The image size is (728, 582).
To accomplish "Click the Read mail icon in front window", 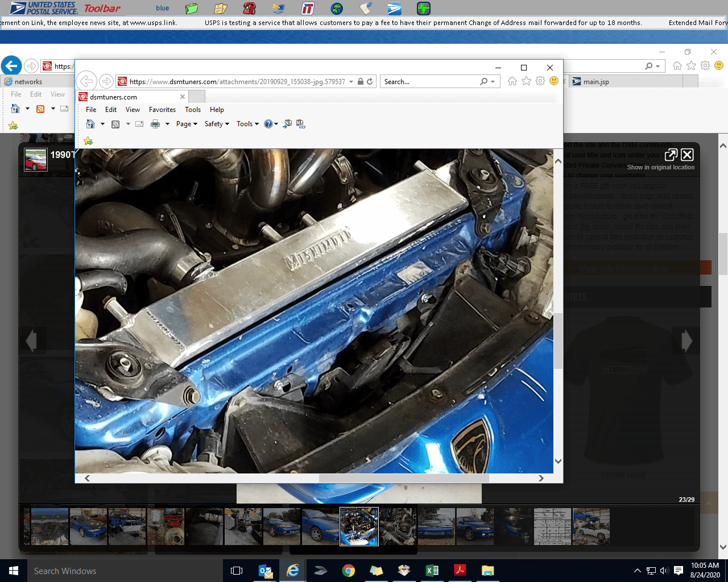I will (x=139, y=124).
